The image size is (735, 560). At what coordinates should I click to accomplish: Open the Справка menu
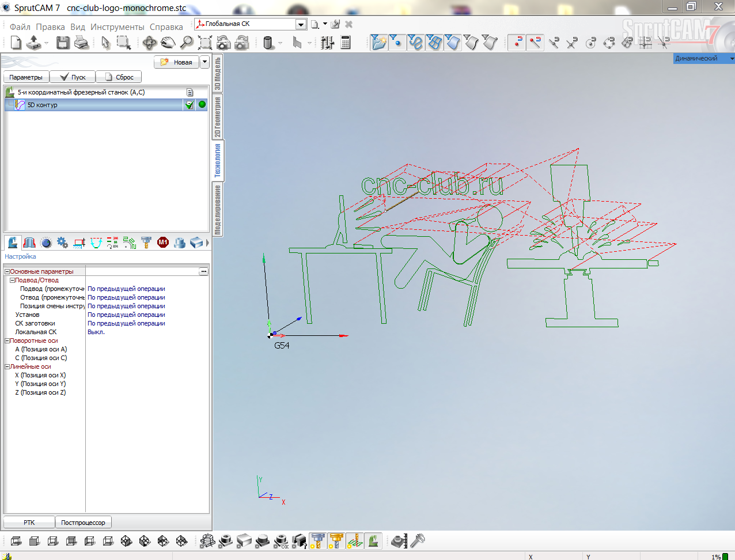pos(166,27)
